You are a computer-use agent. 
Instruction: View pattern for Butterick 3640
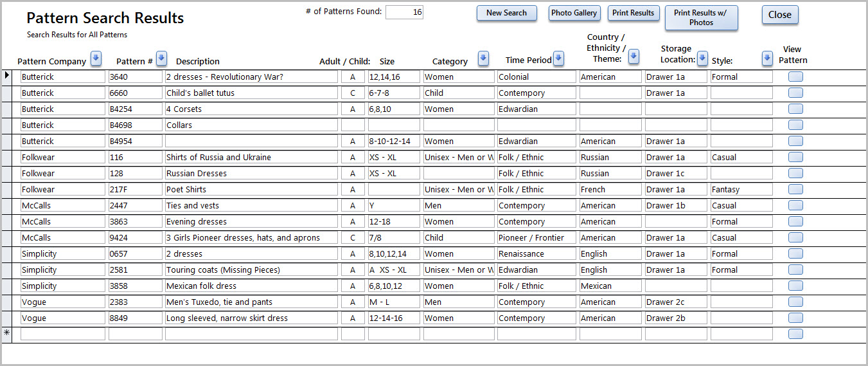[795, 77]
